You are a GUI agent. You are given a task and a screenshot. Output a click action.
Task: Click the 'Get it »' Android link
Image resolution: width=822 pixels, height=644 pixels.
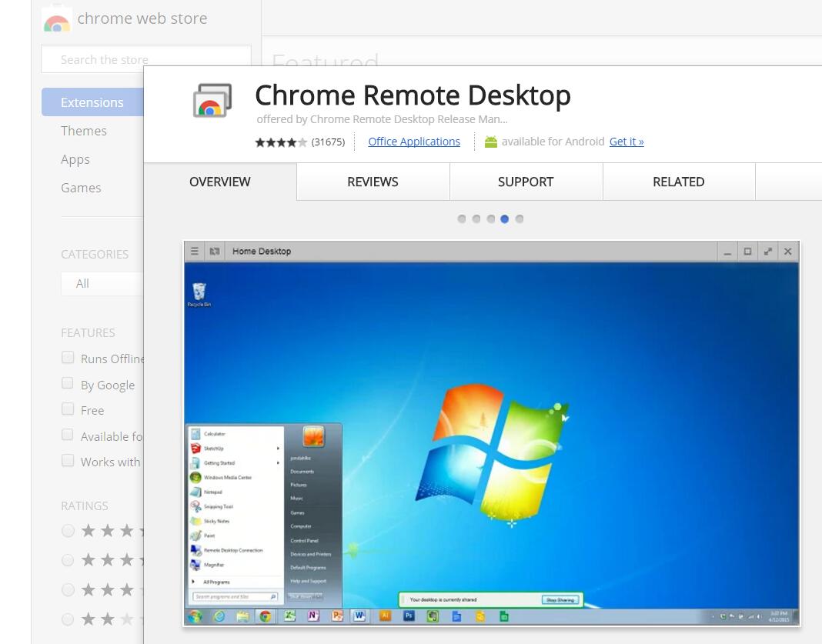(x=627, y=142)
